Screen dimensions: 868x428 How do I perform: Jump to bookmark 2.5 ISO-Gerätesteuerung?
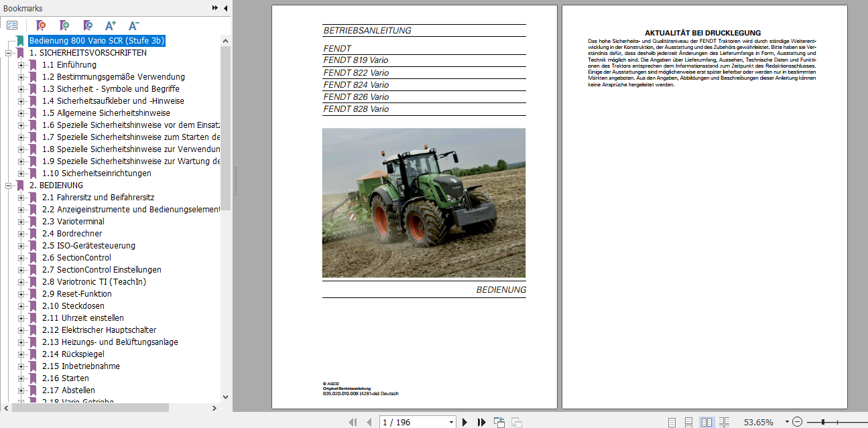point(88,246)
